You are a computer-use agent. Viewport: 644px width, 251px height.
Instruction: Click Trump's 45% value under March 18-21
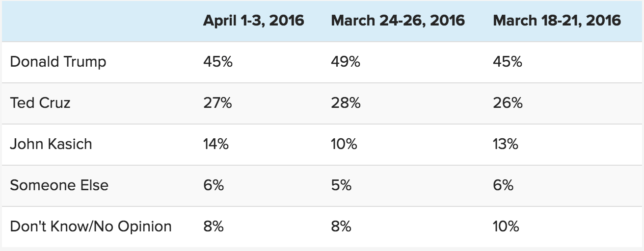(x=508, y=62)
